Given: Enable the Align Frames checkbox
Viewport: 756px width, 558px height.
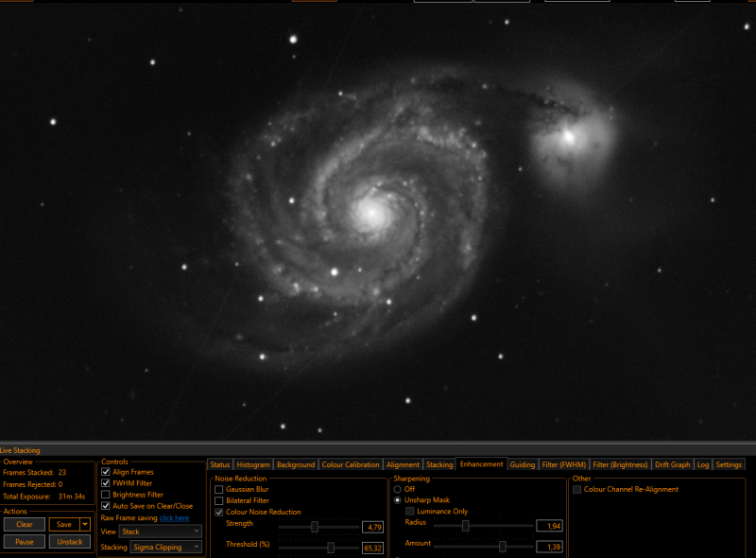Looking at the screenshot, I should (x=106, y=472).
